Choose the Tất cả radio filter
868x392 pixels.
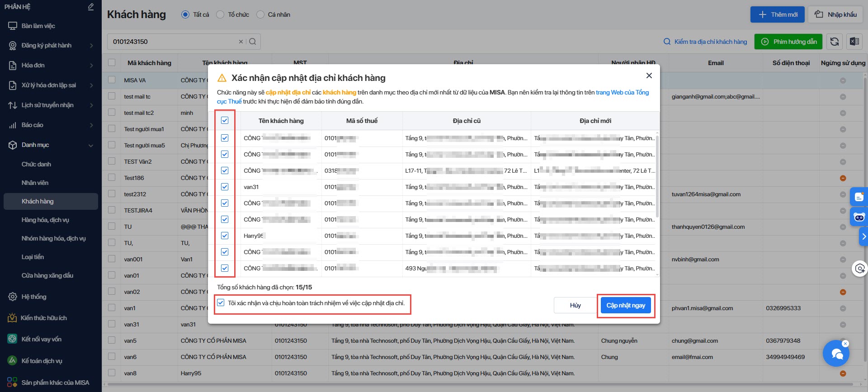tap(185, 14)
